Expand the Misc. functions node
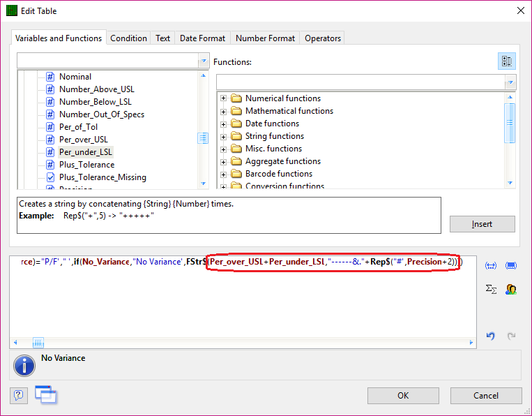 click(223, 149)
